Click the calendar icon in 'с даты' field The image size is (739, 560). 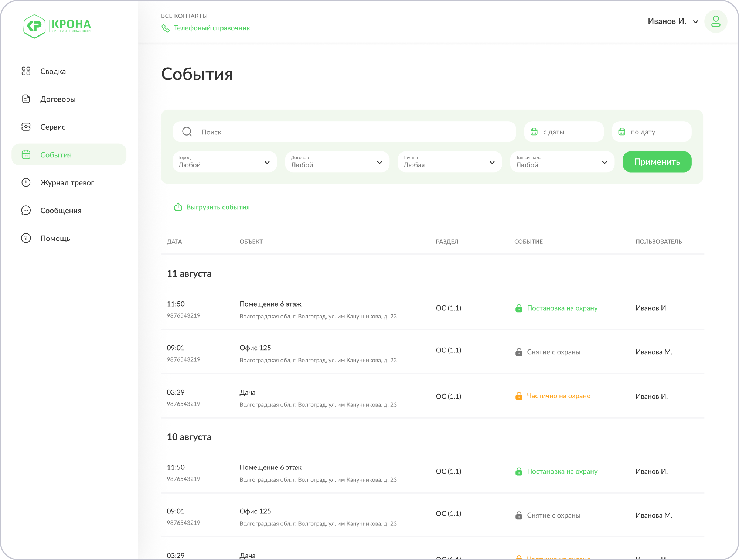tap(534, 132)
